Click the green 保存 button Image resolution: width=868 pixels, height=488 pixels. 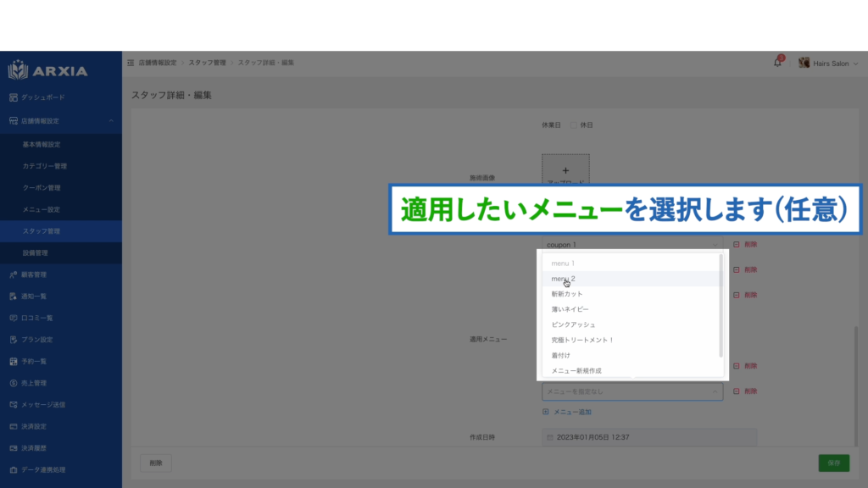coord(834,463)
